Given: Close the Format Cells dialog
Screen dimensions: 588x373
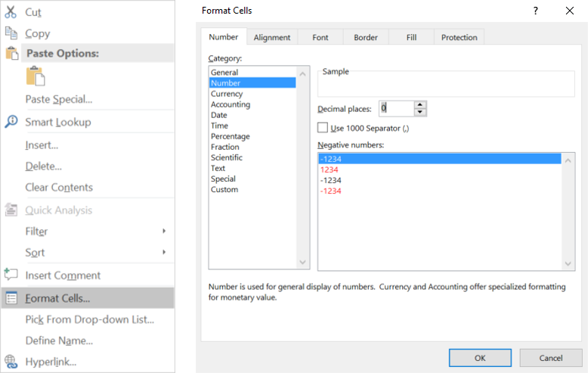Looking at the screenshot, I should 569,11.
